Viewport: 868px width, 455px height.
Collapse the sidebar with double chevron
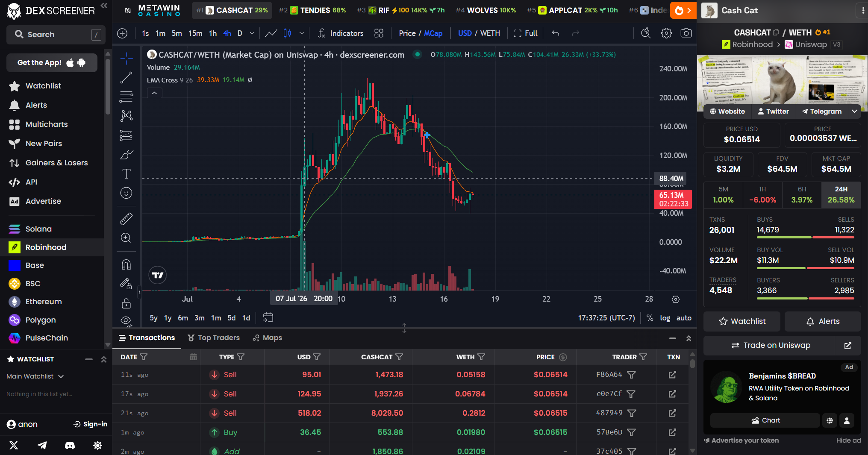[x=104, y=6]
